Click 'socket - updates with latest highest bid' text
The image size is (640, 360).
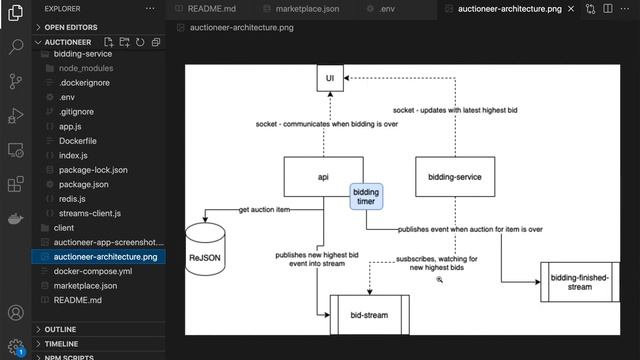click(455, 110)
